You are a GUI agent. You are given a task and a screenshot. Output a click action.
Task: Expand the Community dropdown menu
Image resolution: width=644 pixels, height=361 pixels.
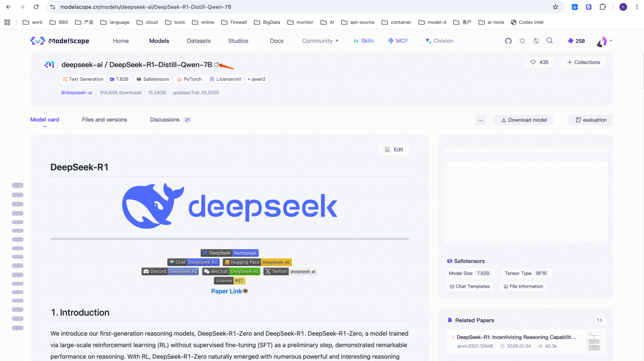tap(320, 41)
